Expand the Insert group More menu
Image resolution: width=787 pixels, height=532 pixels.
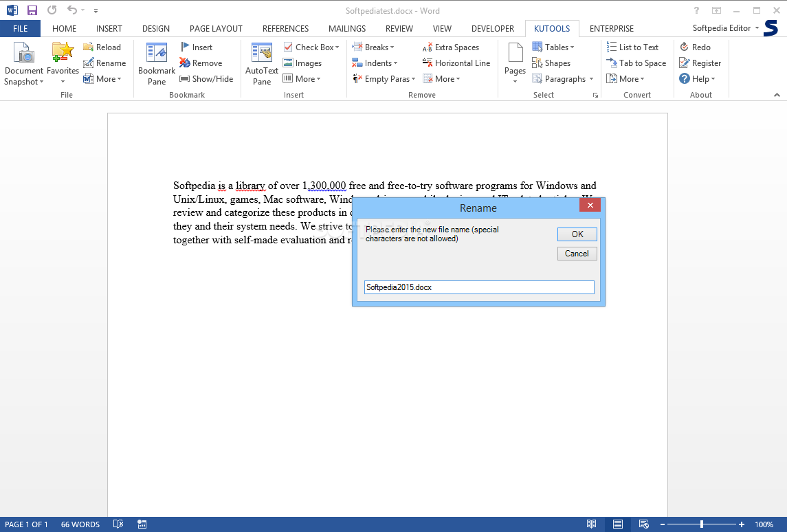pos(302,79)
